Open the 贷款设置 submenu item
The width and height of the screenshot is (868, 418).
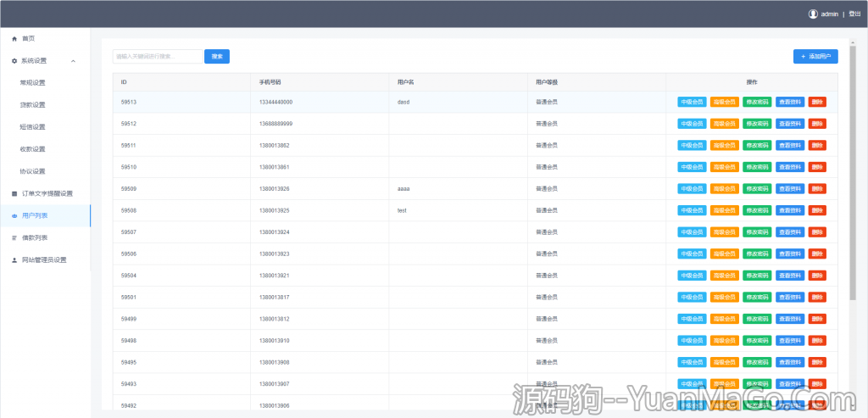[x=32, y=105]
